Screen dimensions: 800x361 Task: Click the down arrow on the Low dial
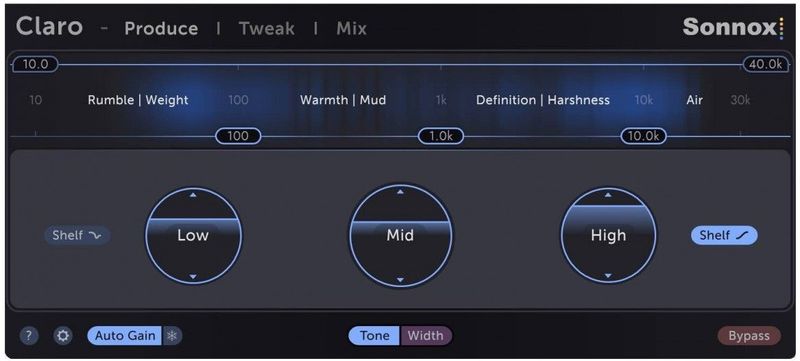[x=193, y=276]
